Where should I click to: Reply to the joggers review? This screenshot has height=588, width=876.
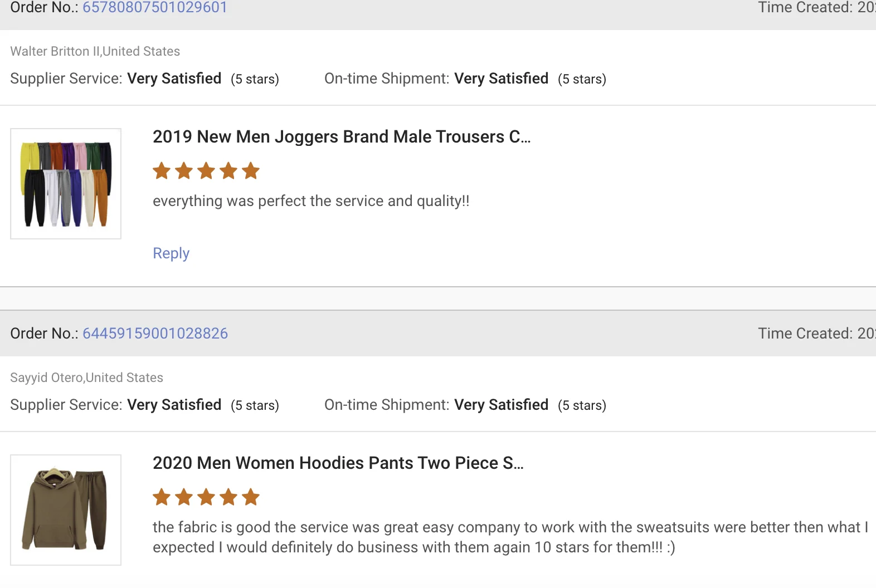point(171,253)
